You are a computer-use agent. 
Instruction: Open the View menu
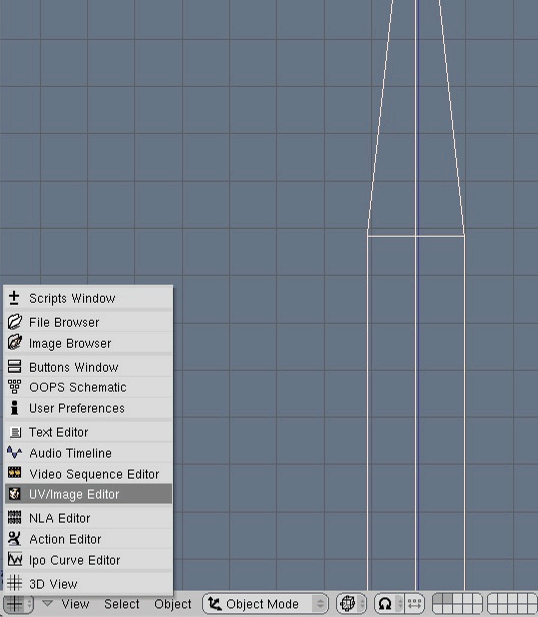pyautogui.click(x=75, y=604)
